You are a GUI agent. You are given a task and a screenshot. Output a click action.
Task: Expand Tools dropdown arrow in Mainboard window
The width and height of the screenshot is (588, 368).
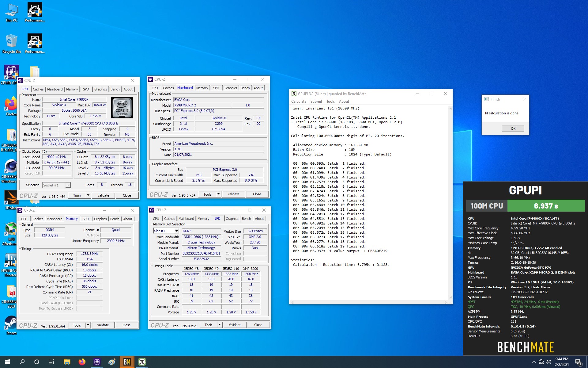coord(218,194)
